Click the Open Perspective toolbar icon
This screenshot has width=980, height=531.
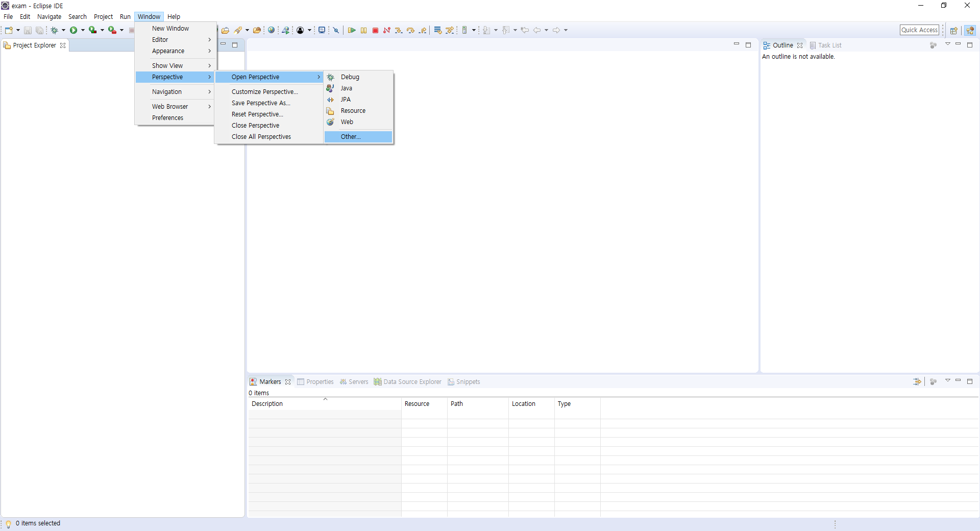[x=953, y=30]
